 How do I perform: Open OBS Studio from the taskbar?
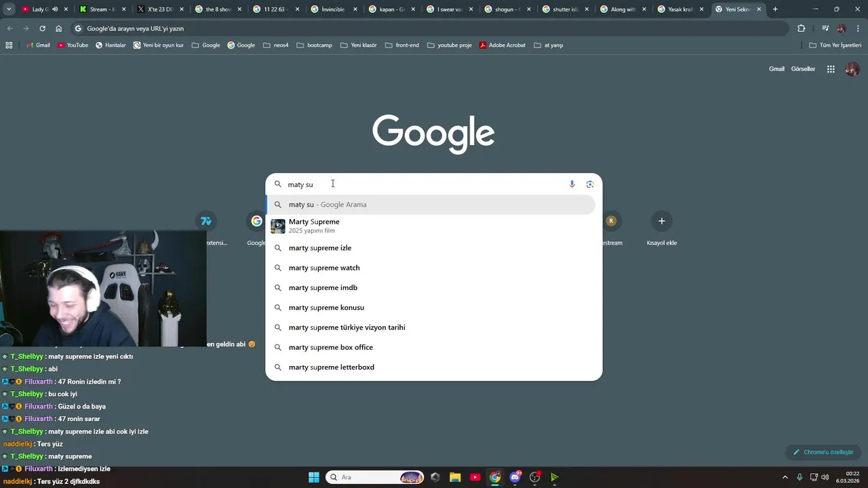pos(535,477)
